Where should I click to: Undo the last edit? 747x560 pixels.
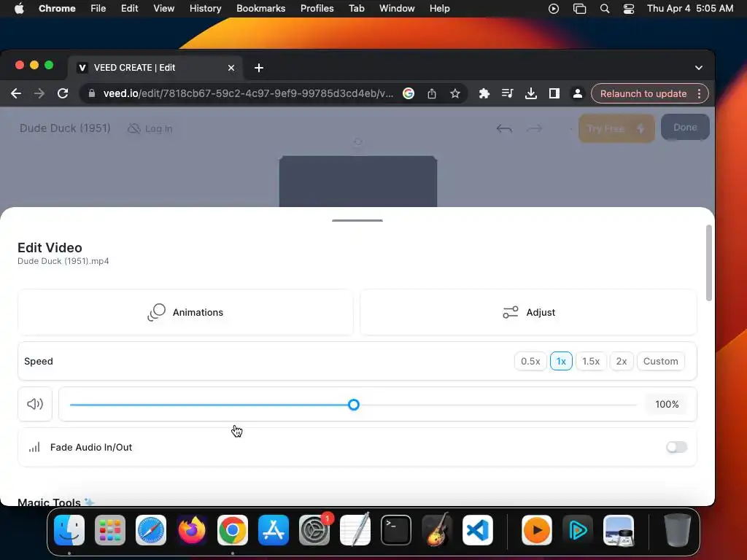(x=504, y=128)
